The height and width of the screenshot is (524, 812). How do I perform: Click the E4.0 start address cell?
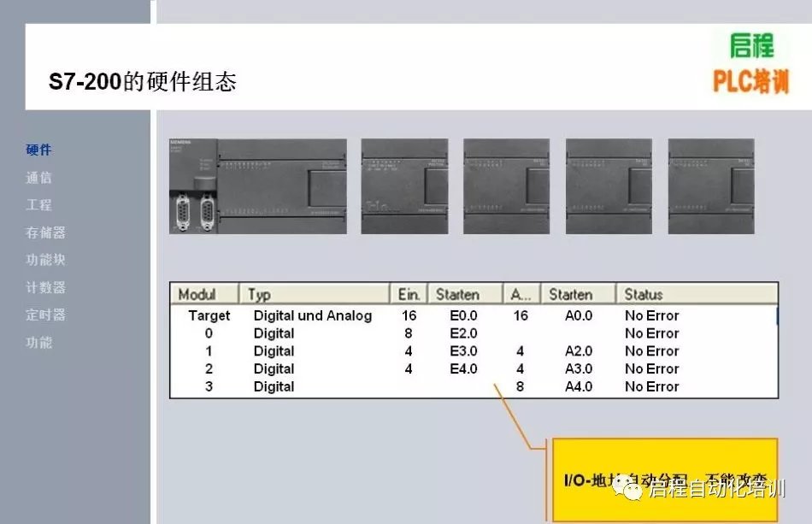pos(463,368)
